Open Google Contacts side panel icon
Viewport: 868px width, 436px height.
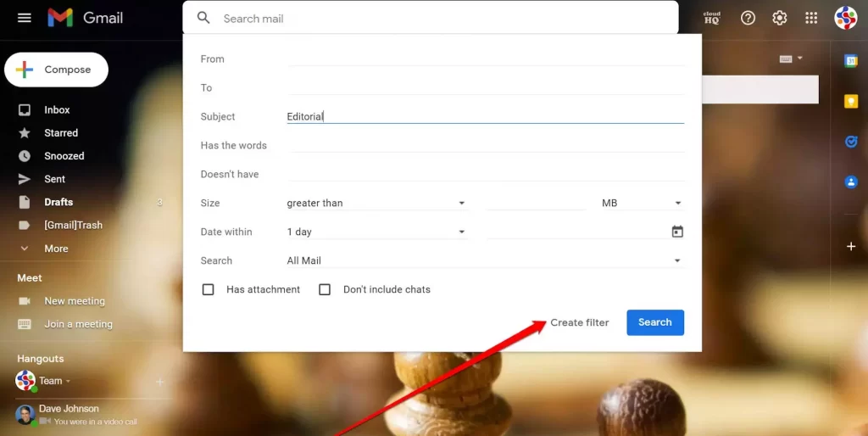click(851, 182)
